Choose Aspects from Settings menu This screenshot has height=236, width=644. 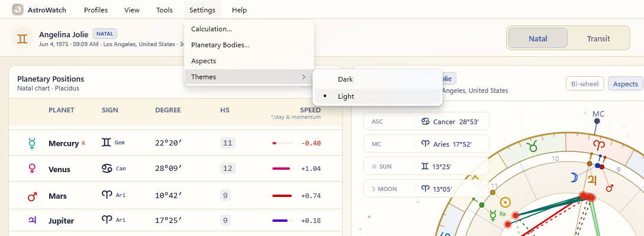249,61
